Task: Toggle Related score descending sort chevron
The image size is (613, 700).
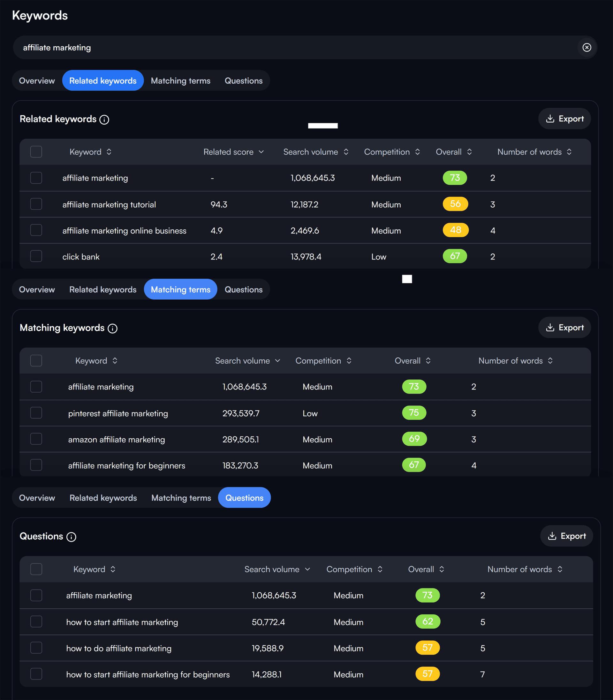Action: pos(261,152)
